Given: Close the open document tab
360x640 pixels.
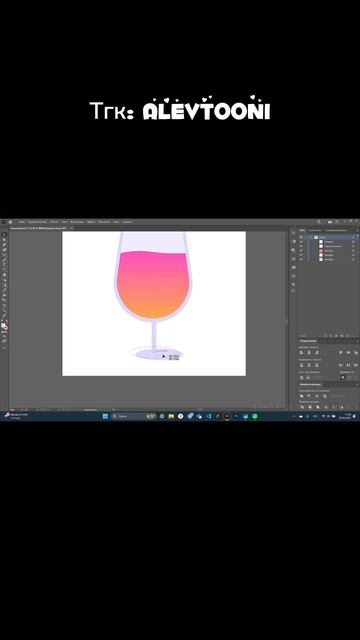Looking at the screenshot, I should [x=71, y=228].
